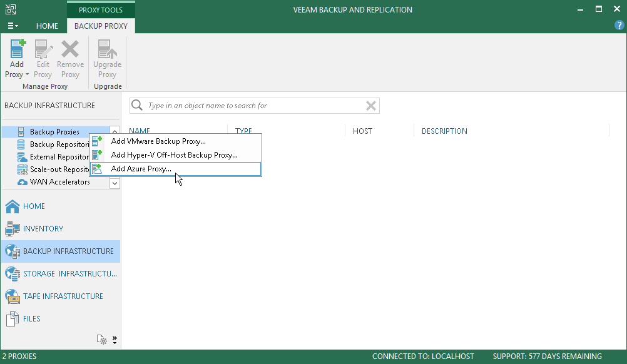This screenshot has height=364, width=627.
Task: Click the External Repositories cloud icon
Action: tap(22, 156)
